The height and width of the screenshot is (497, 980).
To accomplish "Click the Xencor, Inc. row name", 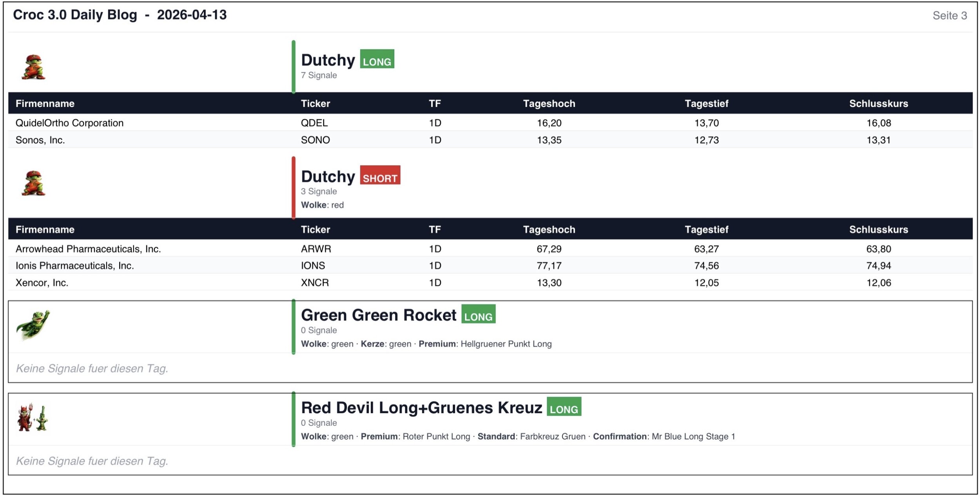I will (x=42, y=283).
